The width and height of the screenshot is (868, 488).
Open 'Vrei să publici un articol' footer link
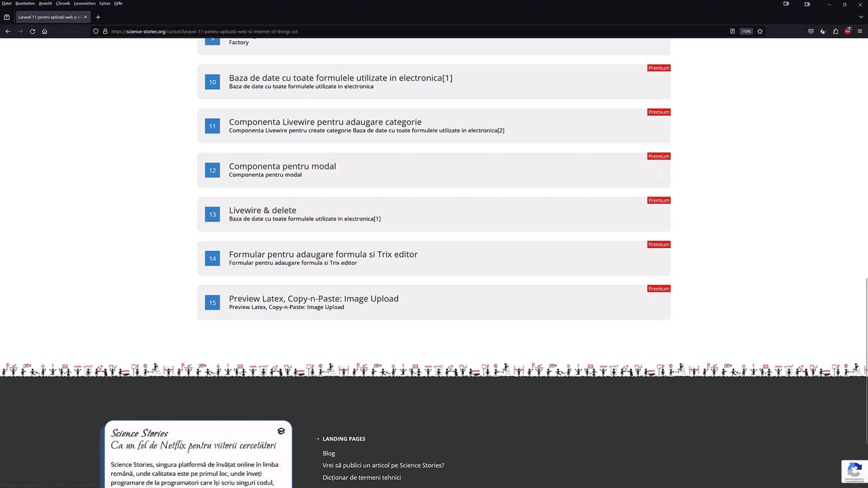coord(383,466)
